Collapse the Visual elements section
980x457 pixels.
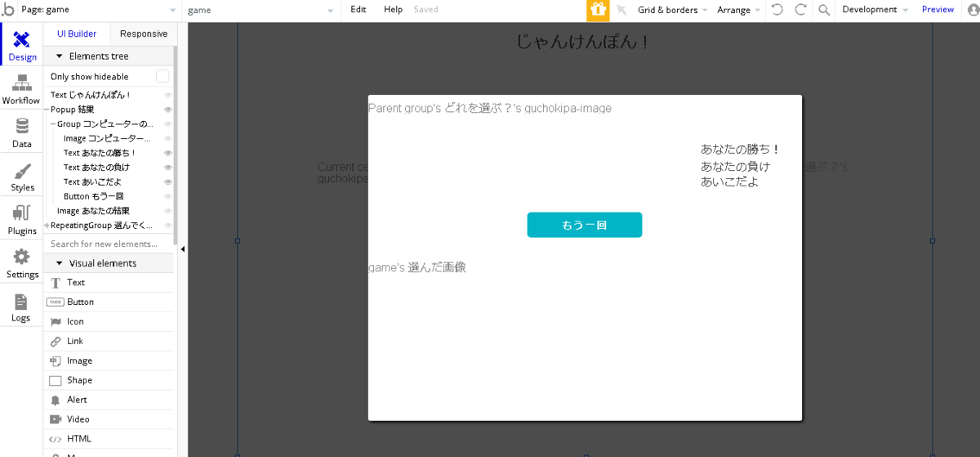coord(59,263)
